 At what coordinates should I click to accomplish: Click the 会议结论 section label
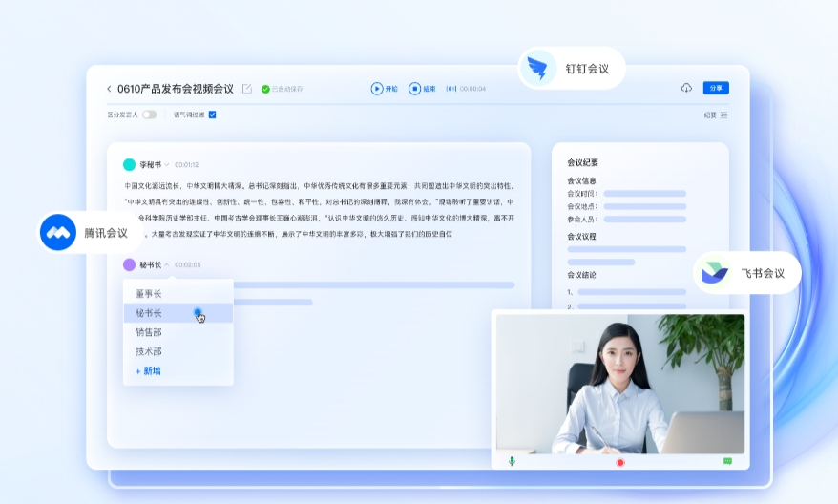[581, 275]
